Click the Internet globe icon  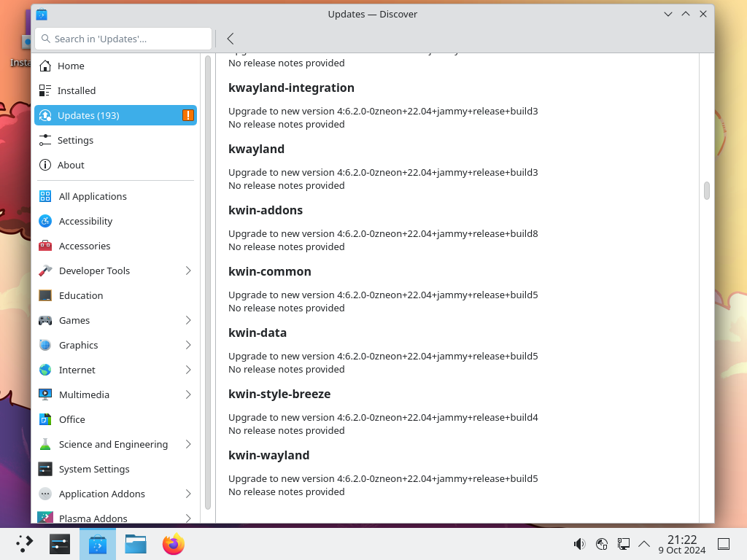45,370
